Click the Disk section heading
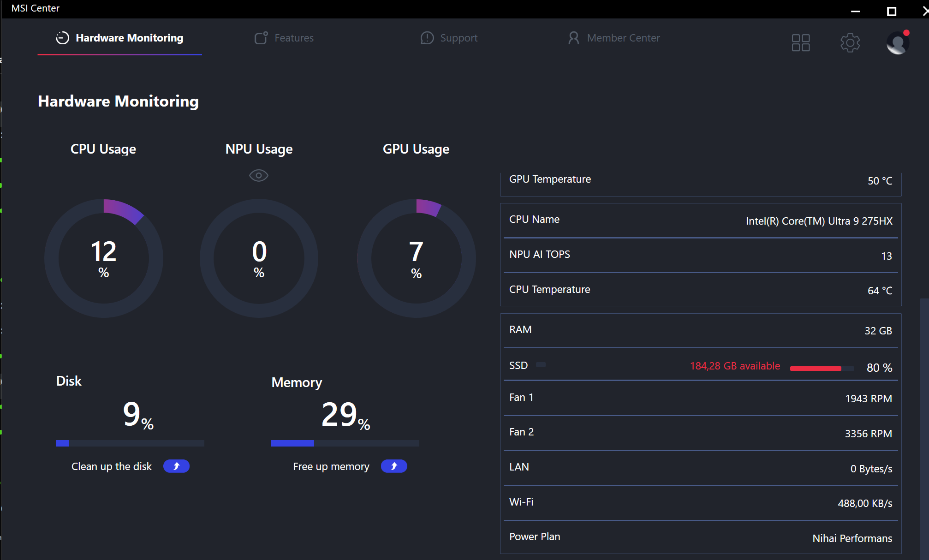Viewport: 929px width, 560px height. (69, 381)
